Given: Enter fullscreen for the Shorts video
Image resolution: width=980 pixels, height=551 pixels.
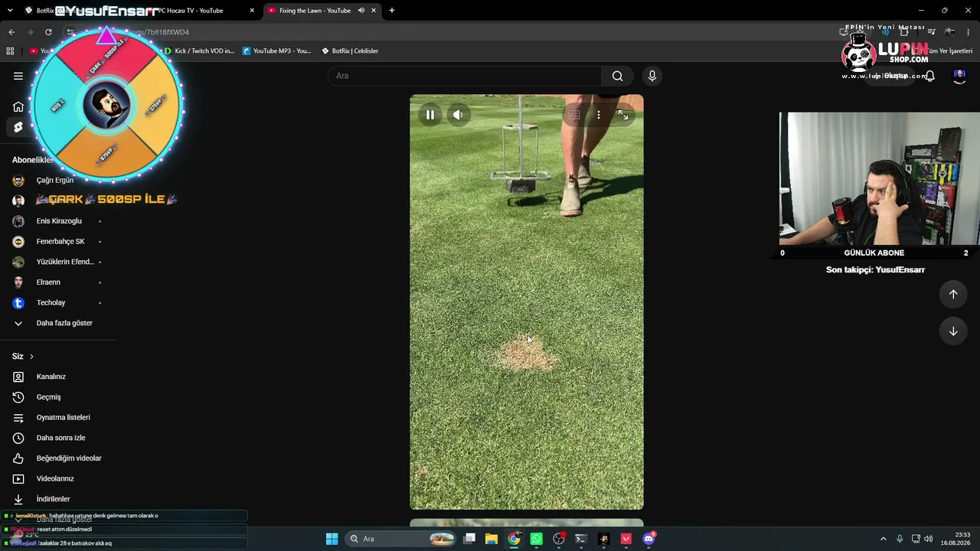Looking at the screenshot, I should point(623,115).
